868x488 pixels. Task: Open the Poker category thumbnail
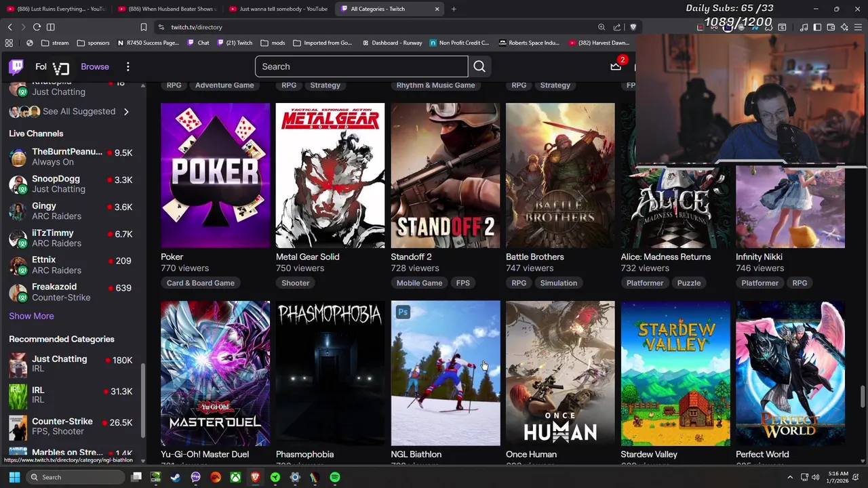coord(215,175)
